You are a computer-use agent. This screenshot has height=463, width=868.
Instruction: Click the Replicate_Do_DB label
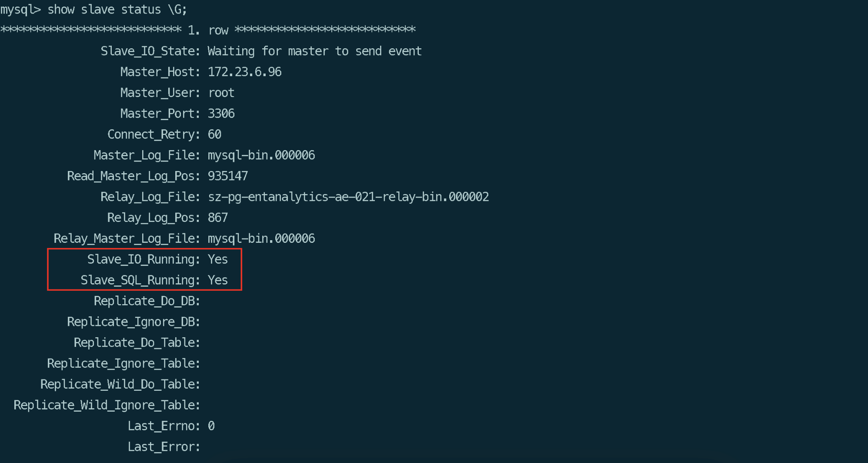[x=147, y=301]
